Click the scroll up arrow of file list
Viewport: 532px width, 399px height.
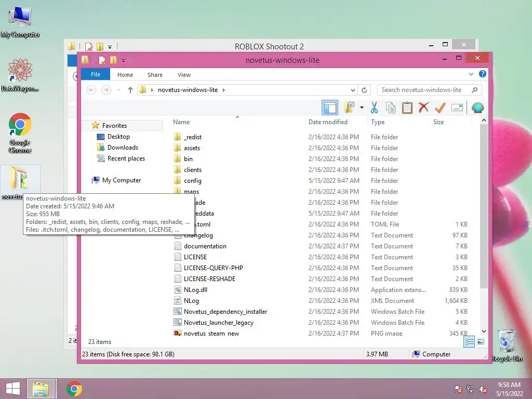(484, 120)
